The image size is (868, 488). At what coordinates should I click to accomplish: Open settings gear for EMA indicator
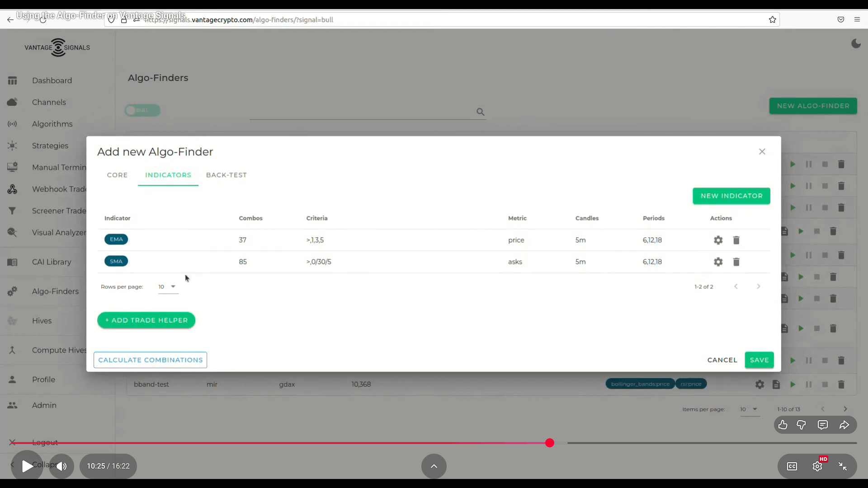pyautogui.click(x=718, y=240)
